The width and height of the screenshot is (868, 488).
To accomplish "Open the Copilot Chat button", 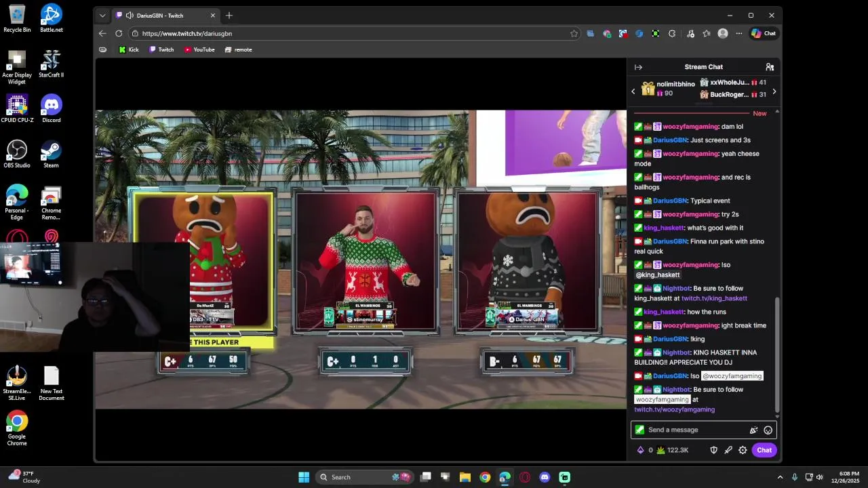I will (x=764, y=33).
